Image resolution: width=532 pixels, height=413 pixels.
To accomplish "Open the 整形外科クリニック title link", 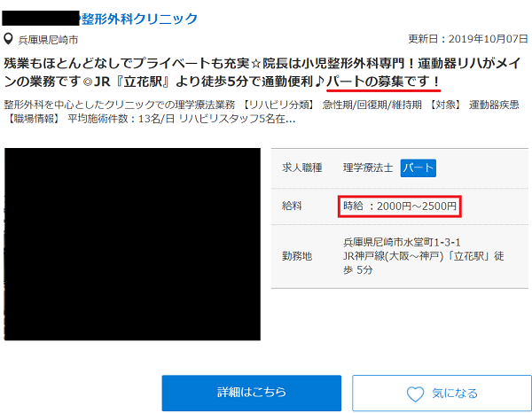I will (138, 19).
